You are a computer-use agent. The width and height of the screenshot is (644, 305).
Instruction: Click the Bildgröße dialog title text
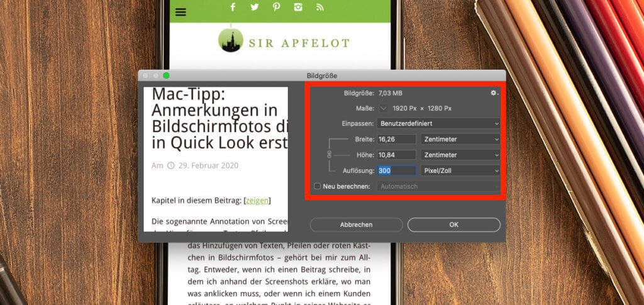pos(322,76)
